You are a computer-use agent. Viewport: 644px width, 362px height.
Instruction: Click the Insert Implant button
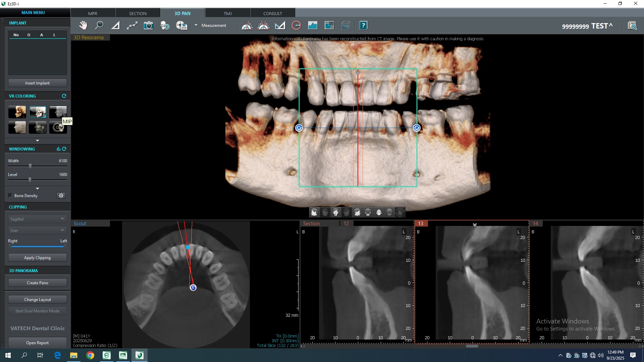pyautogui.click(x=38, y=83)
